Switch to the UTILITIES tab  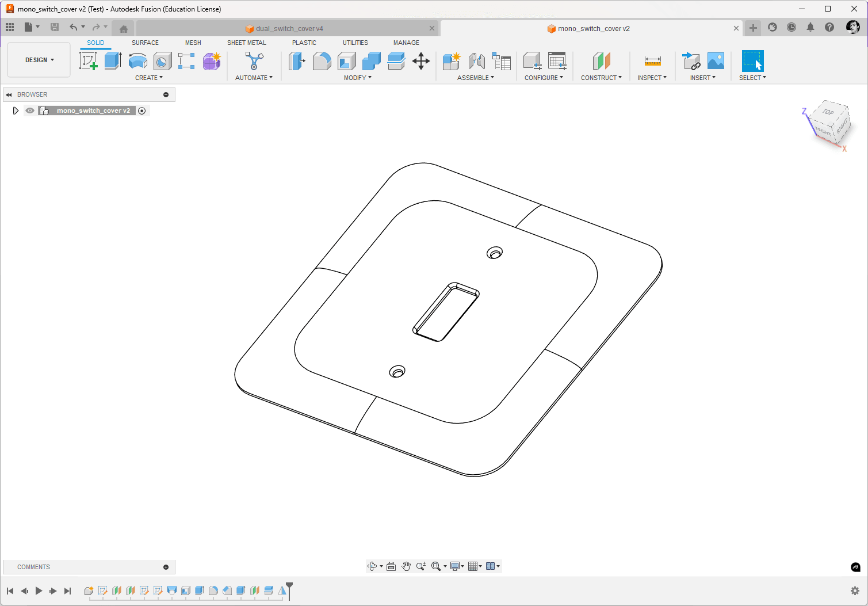pyautogui.click(x=355, y=43)
